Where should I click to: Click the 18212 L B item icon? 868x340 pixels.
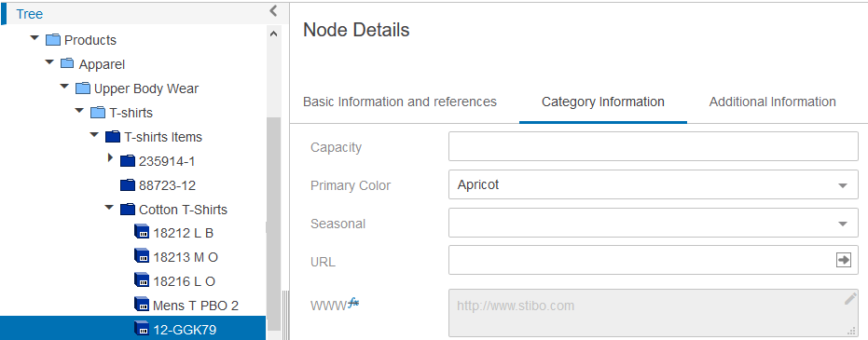(x=143, y=232)
